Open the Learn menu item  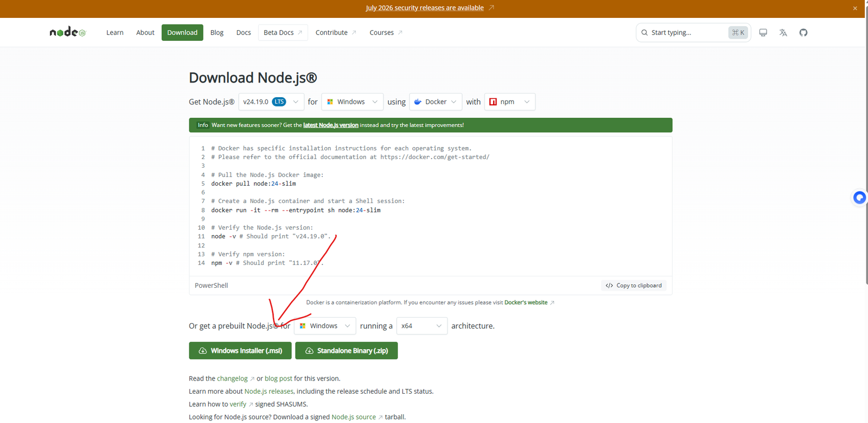point(115,33)
